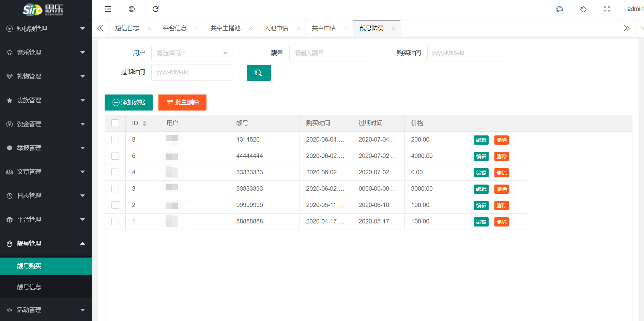Open the globe website icon
Image resolution: width=644 pixels, height=321 pixels.
point(132,9)
